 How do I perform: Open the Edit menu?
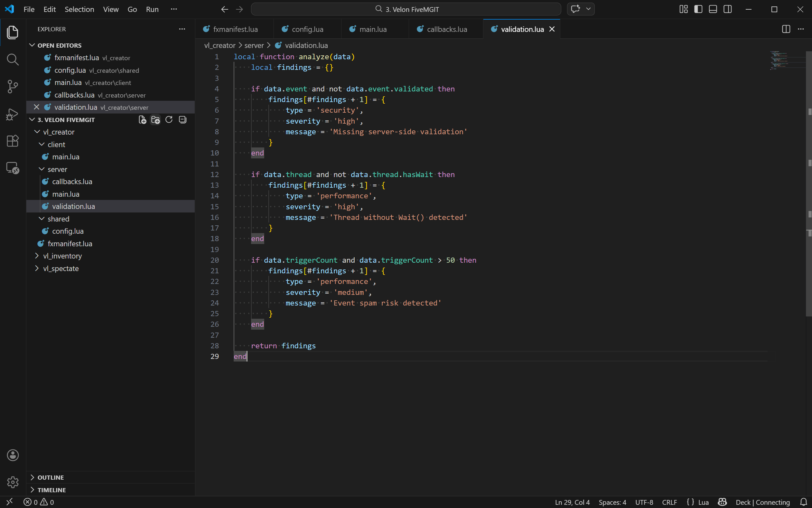click(50, 9)
